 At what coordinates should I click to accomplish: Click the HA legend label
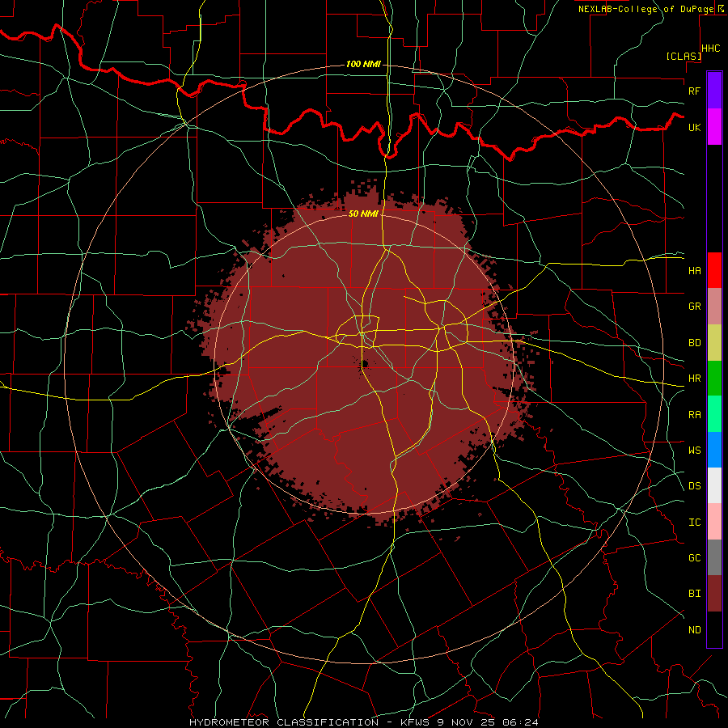point(694,271)
